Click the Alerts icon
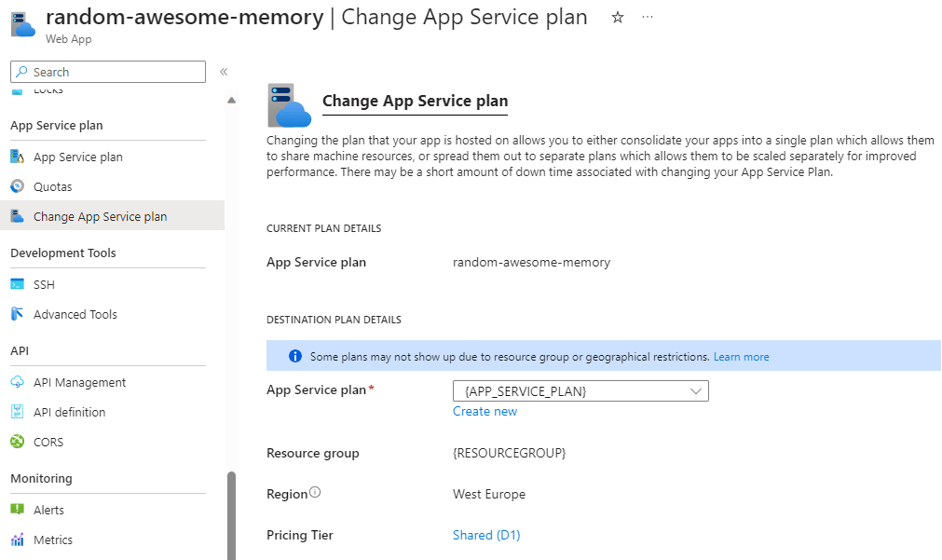Viewport: 942px width, 560px height. click(x=18, y=510)
